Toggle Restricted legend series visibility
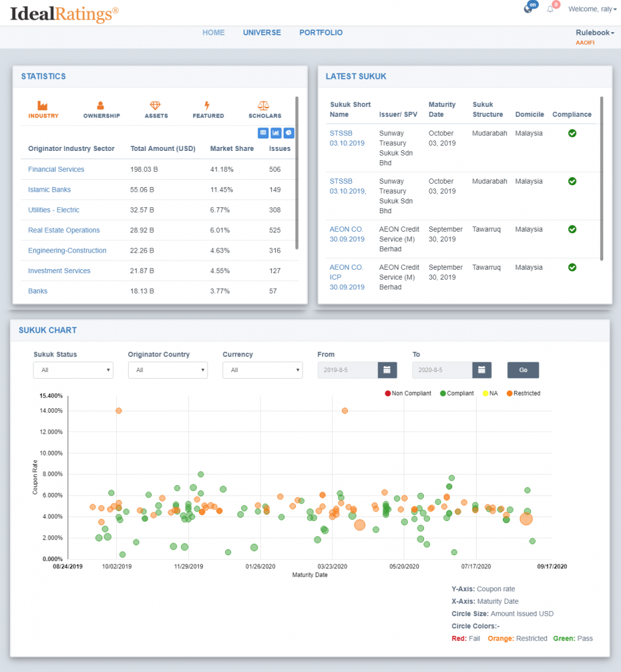The image size is (621, 672). (x=524, y=394)
